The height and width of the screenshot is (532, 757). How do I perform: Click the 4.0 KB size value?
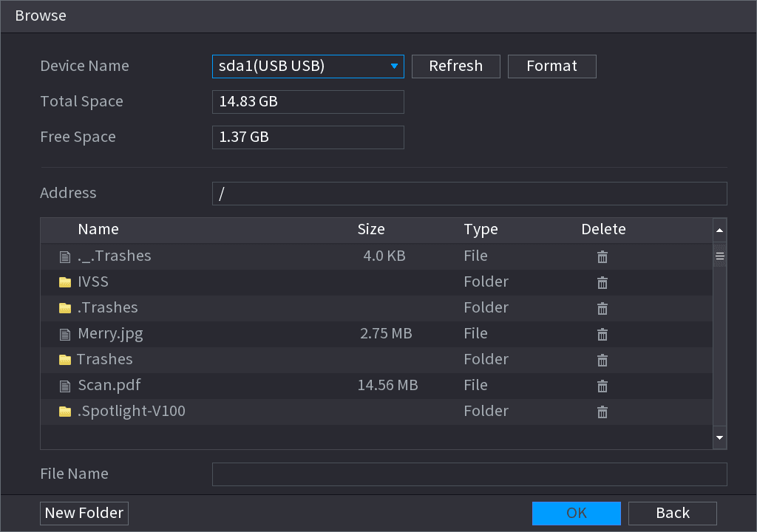(x=384, y=256)
